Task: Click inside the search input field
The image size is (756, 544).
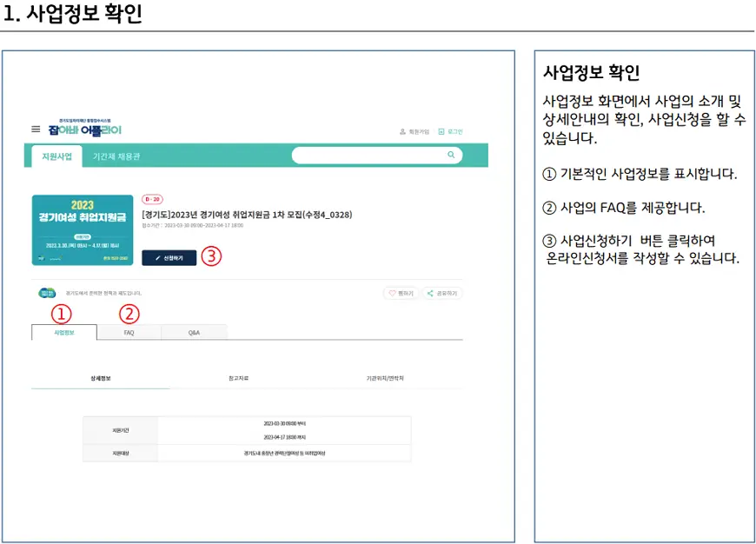Action: (369, 156)
